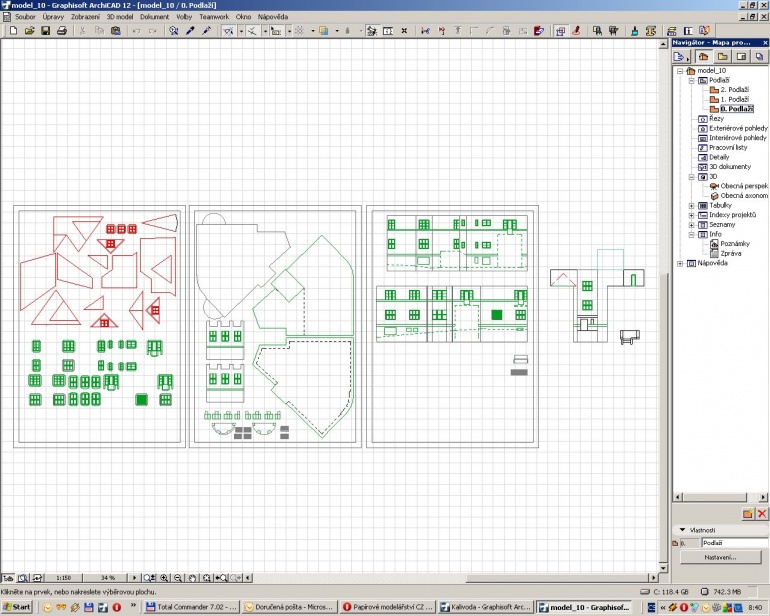
Task: Click the 34 % zoom value button
Action: (x=108, y=578)
